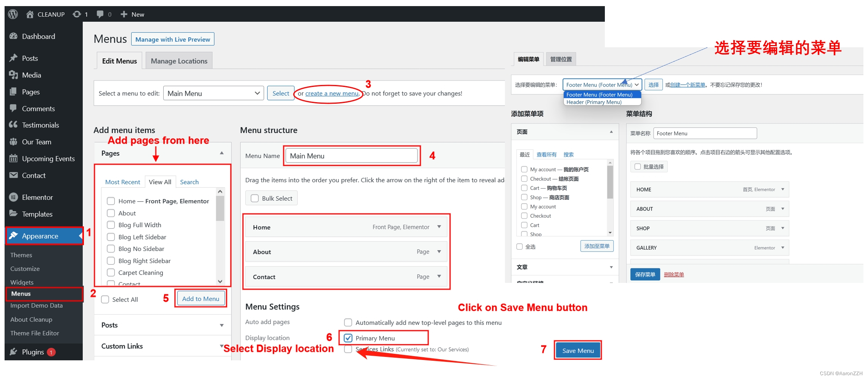The image size is (868, 379).
Task: Switch to Manage Locations tab
Action: pos(179,61)
